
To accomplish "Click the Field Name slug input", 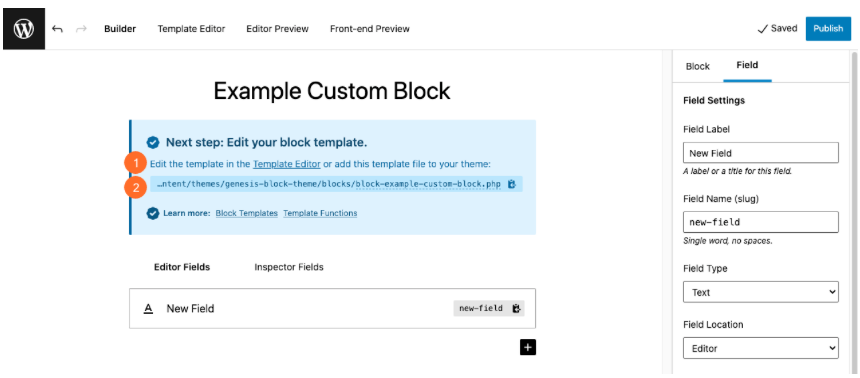I will [761, 222].
